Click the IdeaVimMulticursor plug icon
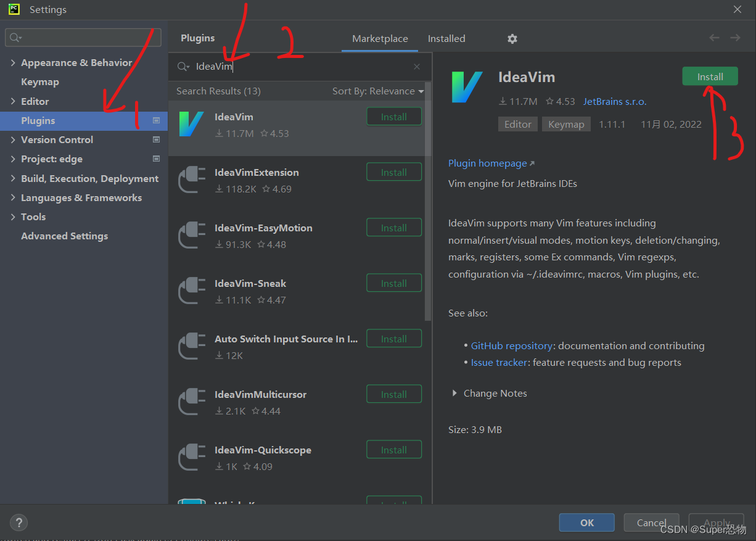This screenshot has width=756, height=541. 191,402
